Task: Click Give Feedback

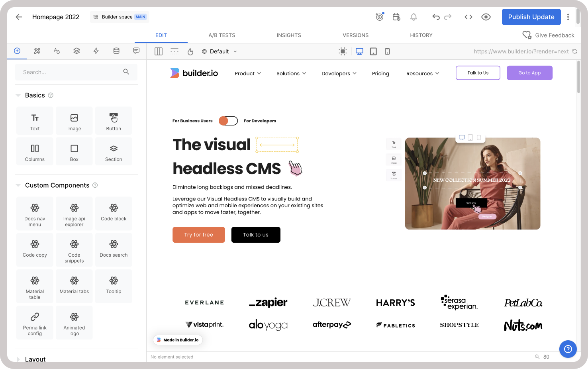Action: (549, 35)
